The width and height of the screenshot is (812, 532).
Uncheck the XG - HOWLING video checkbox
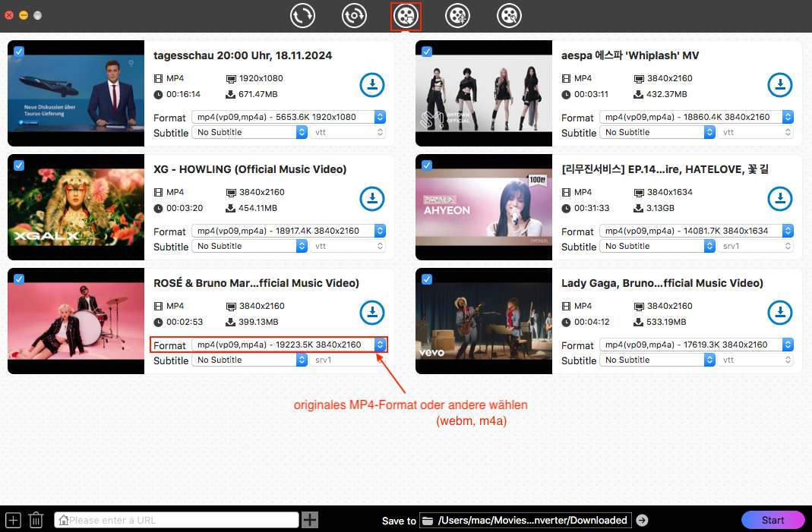[x=19, y=165]
